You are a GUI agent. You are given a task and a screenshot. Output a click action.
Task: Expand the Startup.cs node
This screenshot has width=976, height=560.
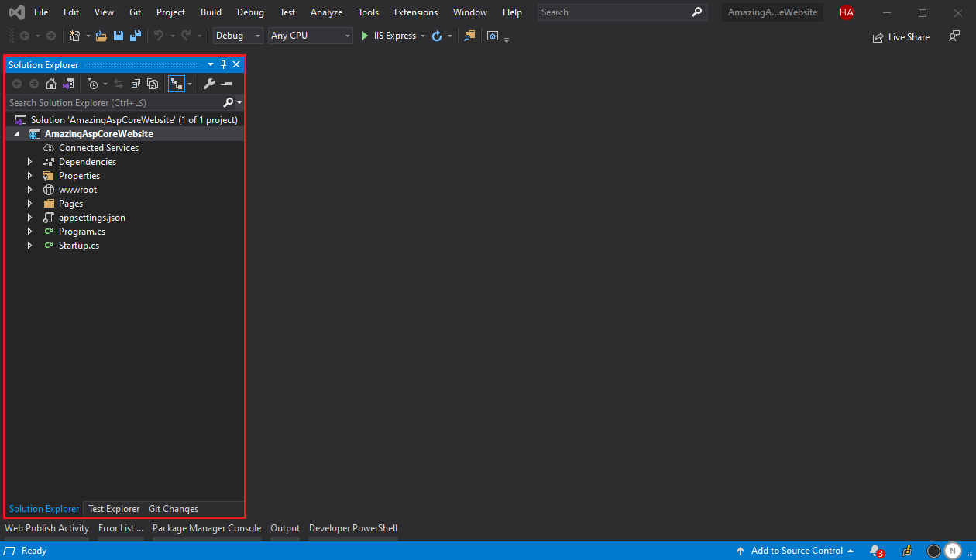point(29,246)
